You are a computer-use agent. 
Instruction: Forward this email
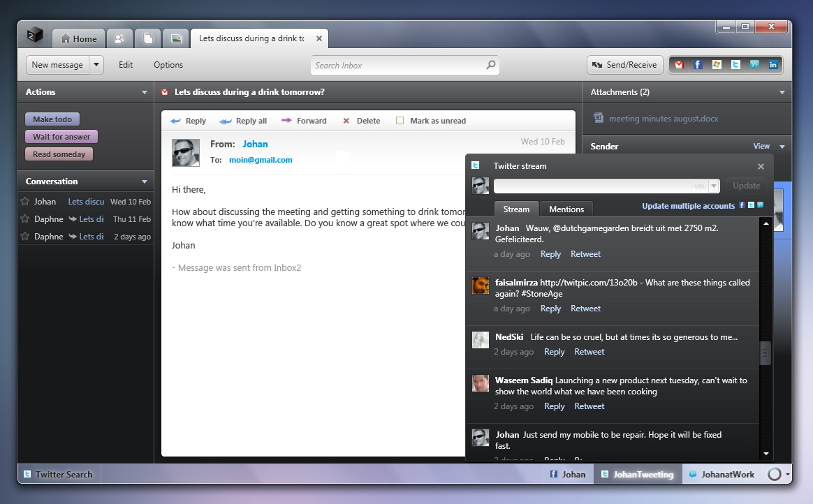coord(304,121)
